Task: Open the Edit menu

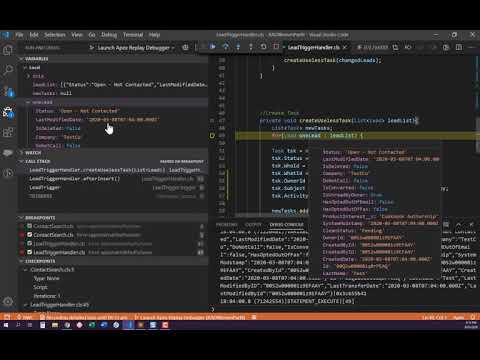Action: coord(34,35)
